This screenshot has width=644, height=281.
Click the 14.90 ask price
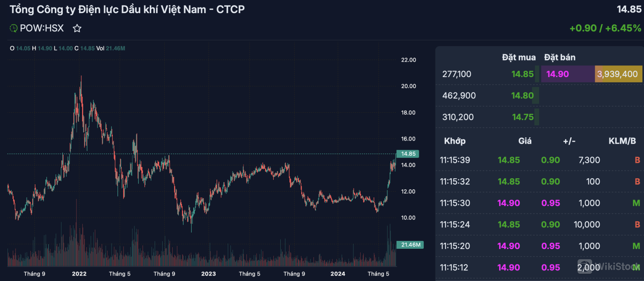(557, 74)
